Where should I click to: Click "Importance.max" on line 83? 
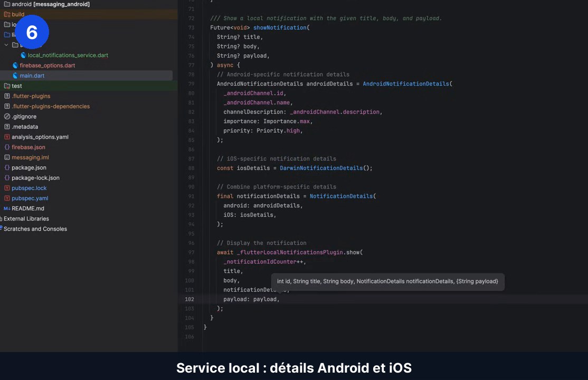(x=287, y=121)
